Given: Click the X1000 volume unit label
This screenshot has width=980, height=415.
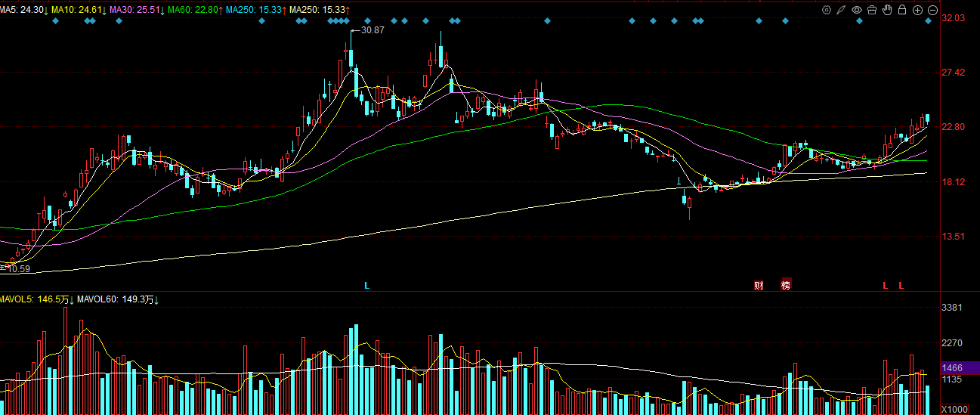Looking at the screenshot, I should pos(953,409).
